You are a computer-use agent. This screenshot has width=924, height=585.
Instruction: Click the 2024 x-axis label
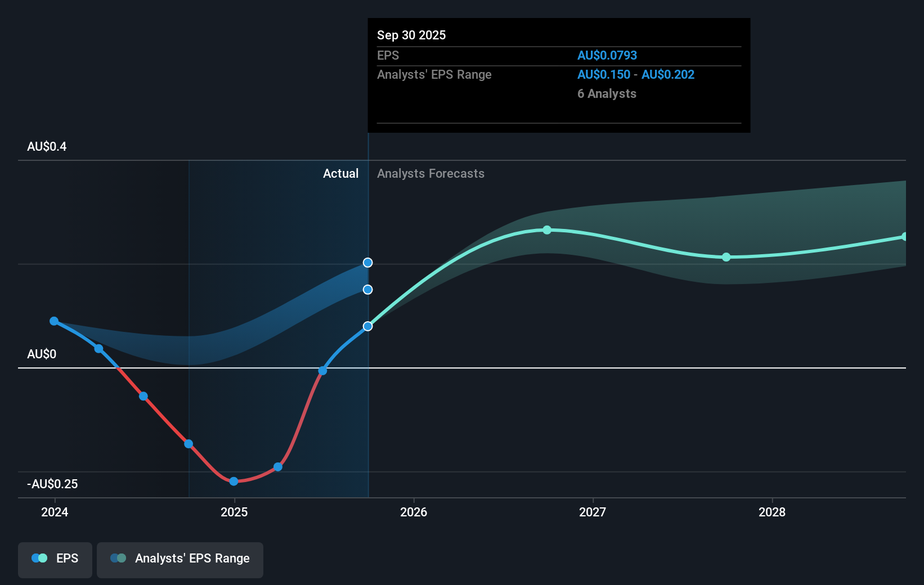tap(55, 512)
